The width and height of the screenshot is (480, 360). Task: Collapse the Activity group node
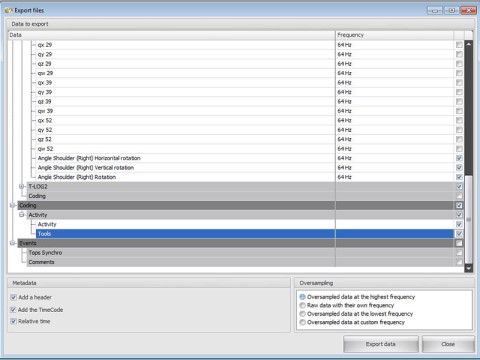click(22, 215)
